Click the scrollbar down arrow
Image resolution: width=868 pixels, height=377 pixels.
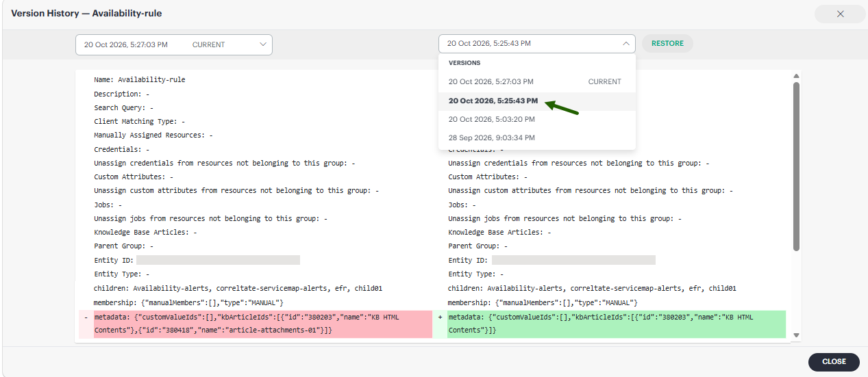(x=796, y=335)
